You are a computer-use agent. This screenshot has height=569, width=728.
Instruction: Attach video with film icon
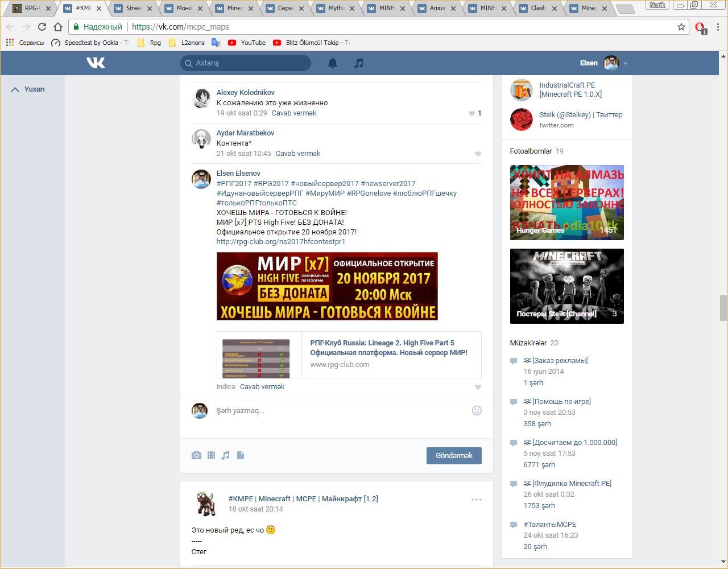211,455
